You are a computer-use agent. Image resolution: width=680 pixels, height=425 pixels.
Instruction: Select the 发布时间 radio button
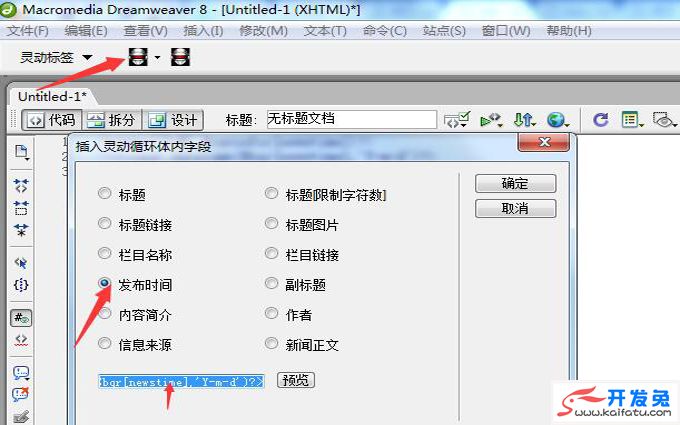click(104, 283)
